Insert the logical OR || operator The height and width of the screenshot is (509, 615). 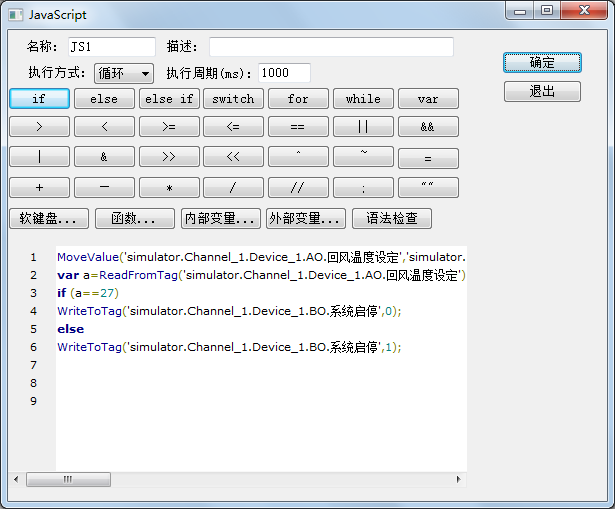pyautogui.click(x=363, y=127)
